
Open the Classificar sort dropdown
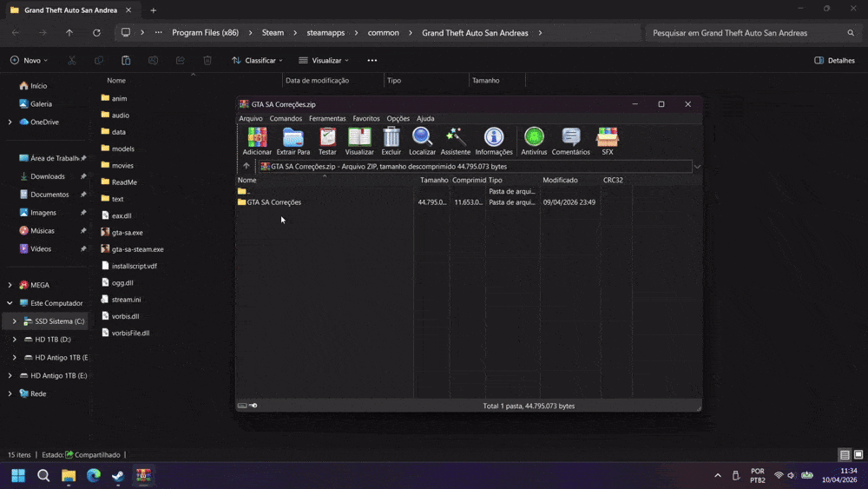tap(258, 60)
